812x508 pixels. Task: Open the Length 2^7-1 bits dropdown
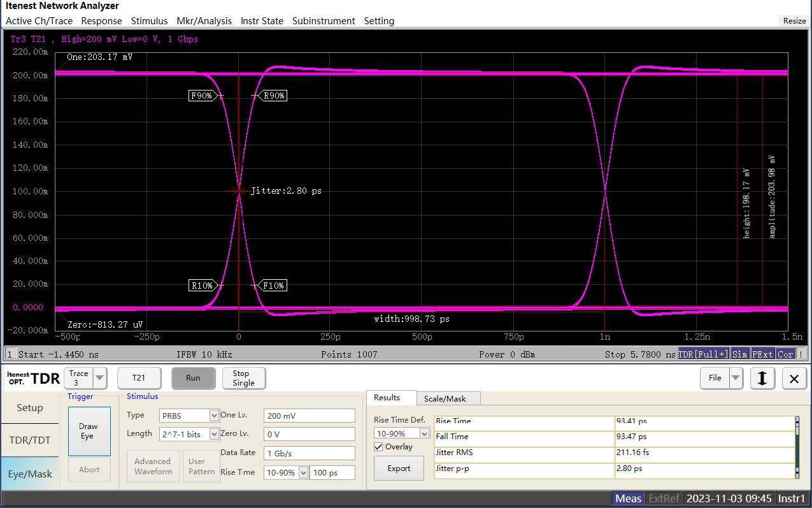pos(214,434)
